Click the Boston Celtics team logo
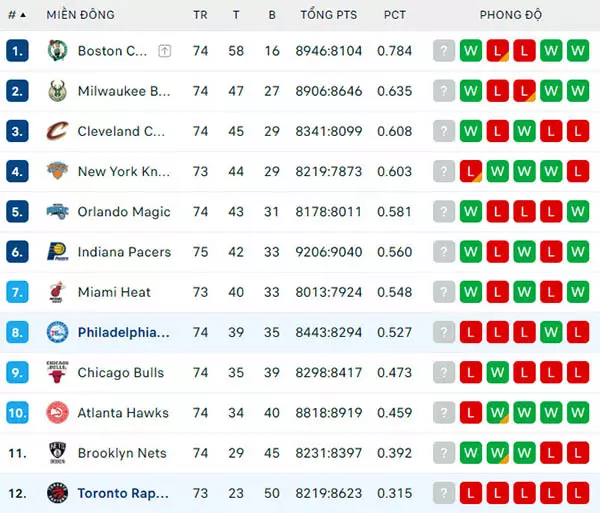The height and width of the screenshot is (513, 600). point(57,50)
